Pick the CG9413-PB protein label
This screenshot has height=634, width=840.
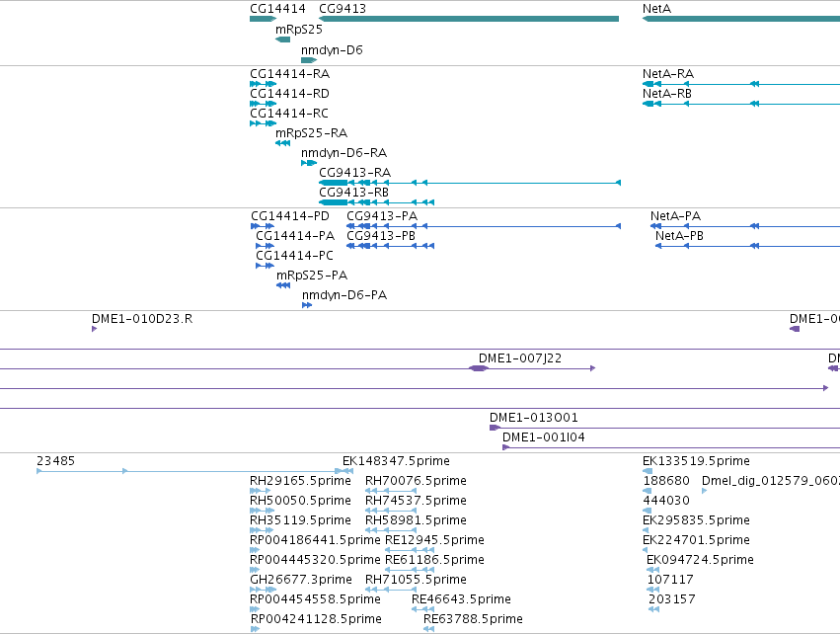pyautogui.click(x=381, y=236)
